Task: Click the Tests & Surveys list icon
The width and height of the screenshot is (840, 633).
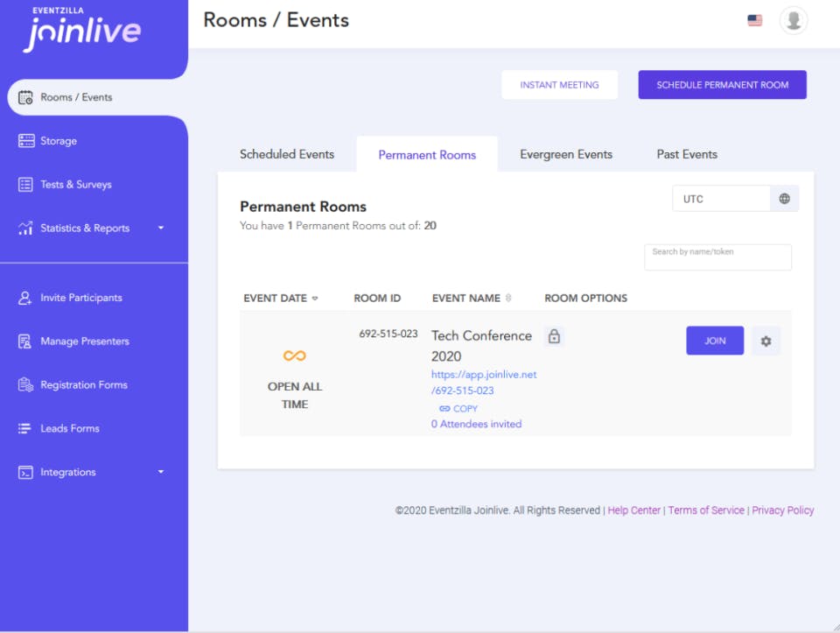Action: point(25,185)
